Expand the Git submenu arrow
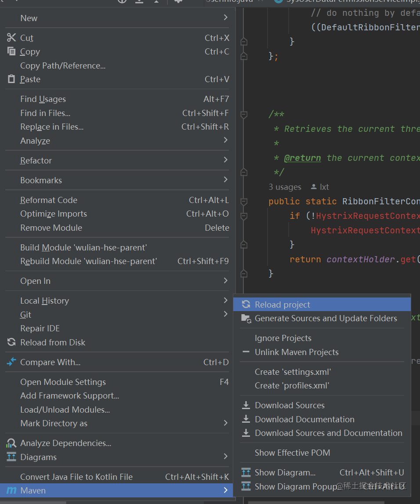 tap(225, 314)
